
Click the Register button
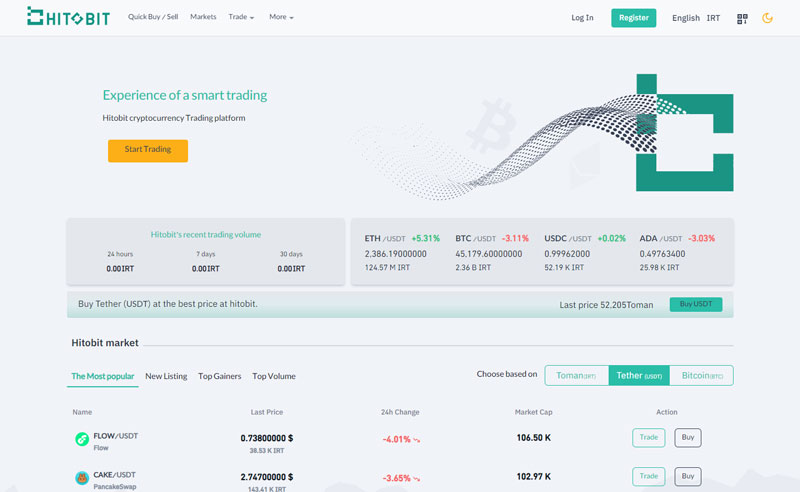tap(633, 17)
